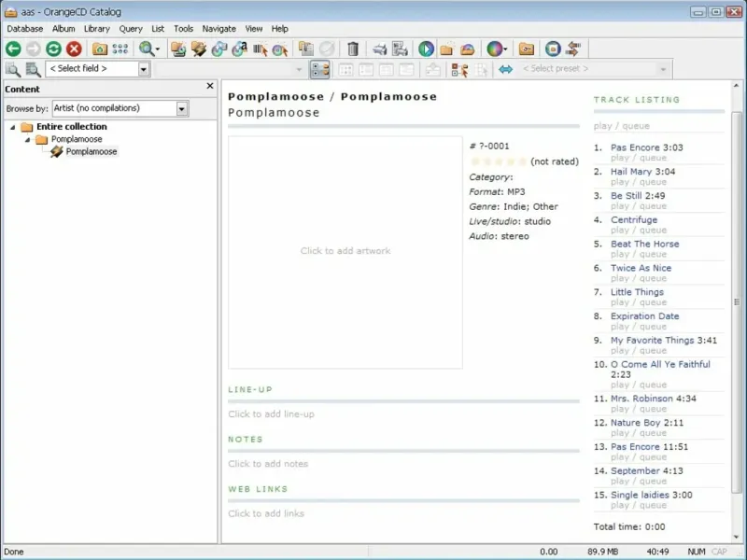Toggle the tree panel view button

[x=319, y=69]
